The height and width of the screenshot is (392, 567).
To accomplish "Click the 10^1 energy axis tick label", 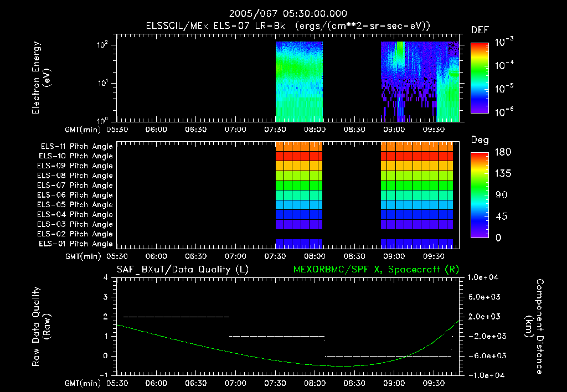I will click(102, 83).
